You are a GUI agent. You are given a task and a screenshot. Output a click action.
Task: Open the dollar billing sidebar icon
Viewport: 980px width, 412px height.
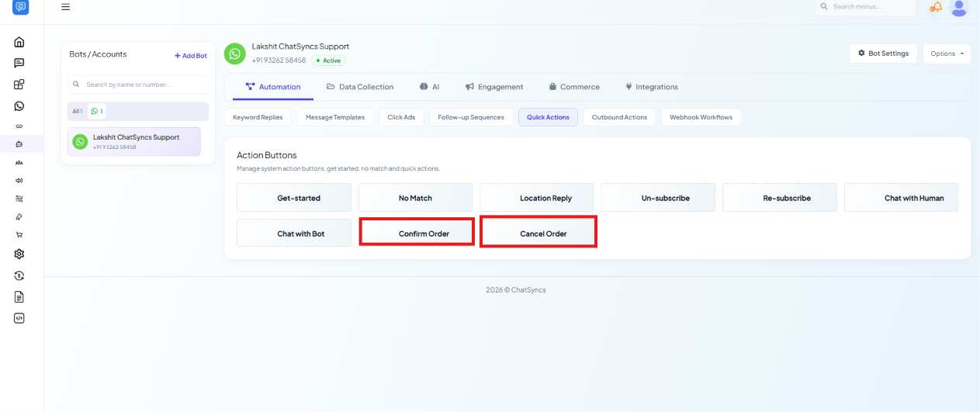point(19,275)
